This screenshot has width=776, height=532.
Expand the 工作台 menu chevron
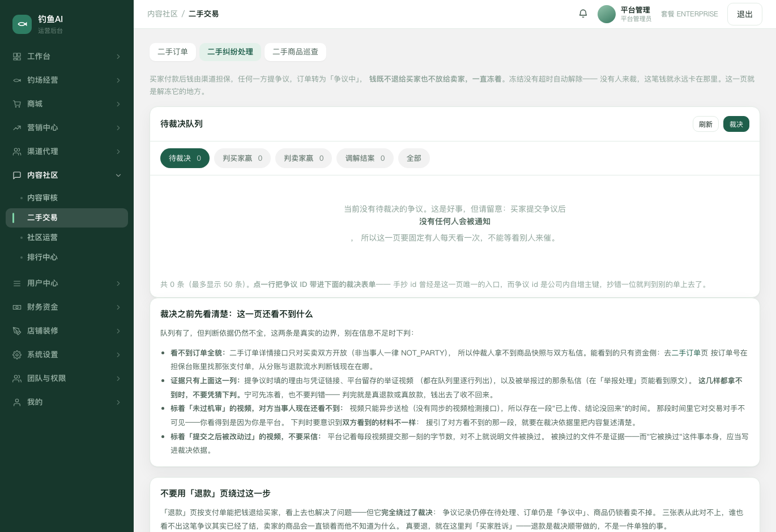tap(118, 57)
